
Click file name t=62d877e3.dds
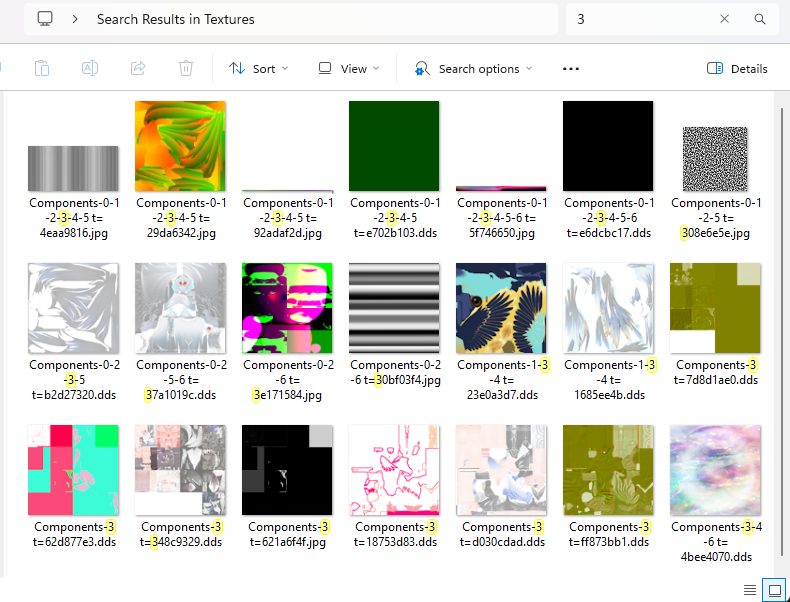coord(74,542)
